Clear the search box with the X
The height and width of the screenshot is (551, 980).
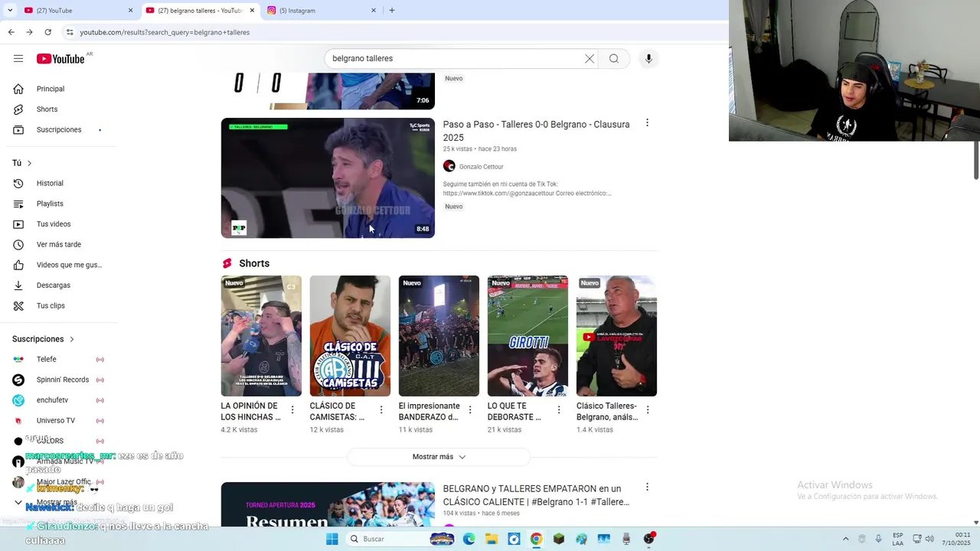tap(590, 59)
